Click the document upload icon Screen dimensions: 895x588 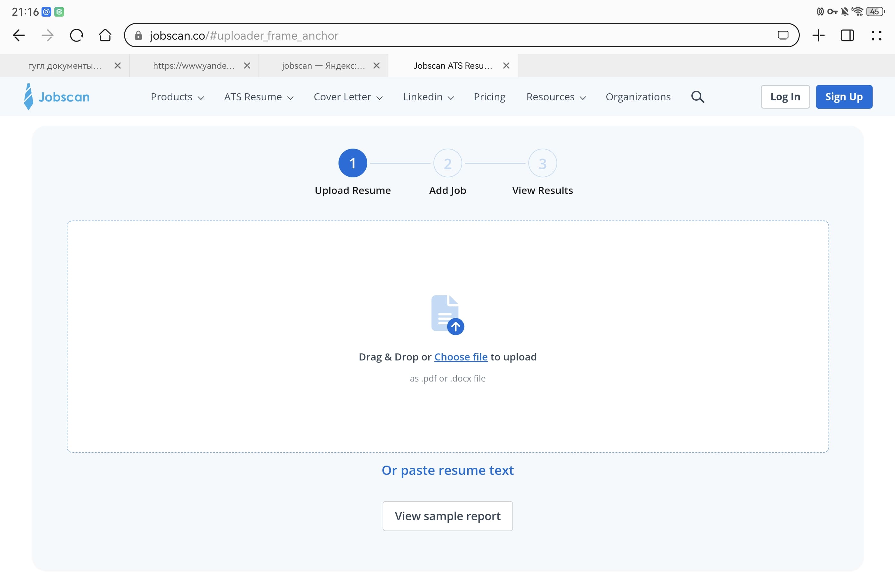point(447,315)
